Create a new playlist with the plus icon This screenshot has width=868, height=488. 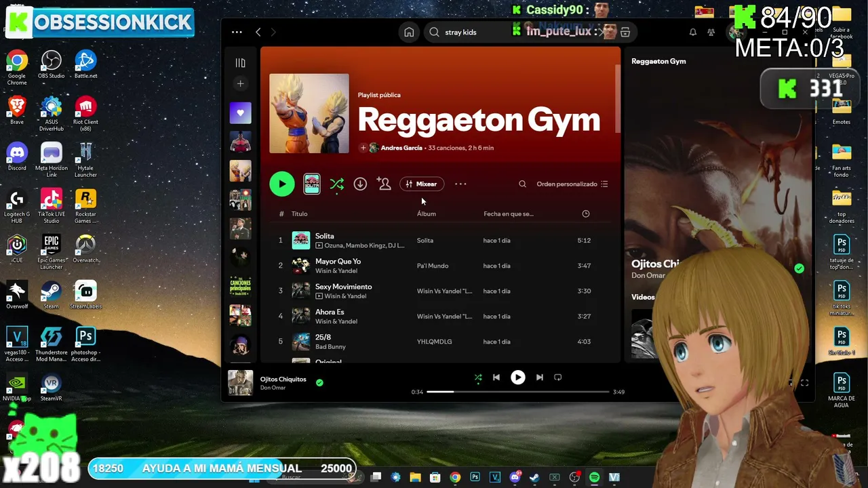[240, 84]
